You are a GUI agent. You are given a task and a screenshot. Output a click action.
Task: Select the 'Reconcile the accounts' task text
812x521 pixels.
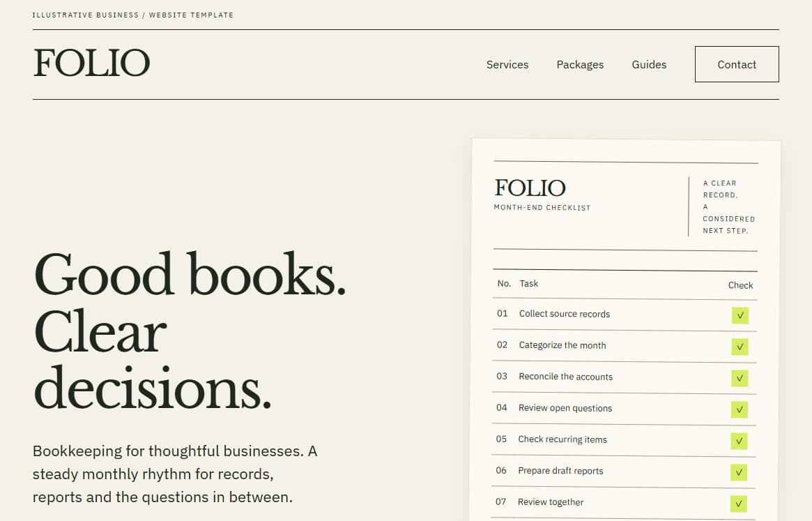click(x=565, y=377)
